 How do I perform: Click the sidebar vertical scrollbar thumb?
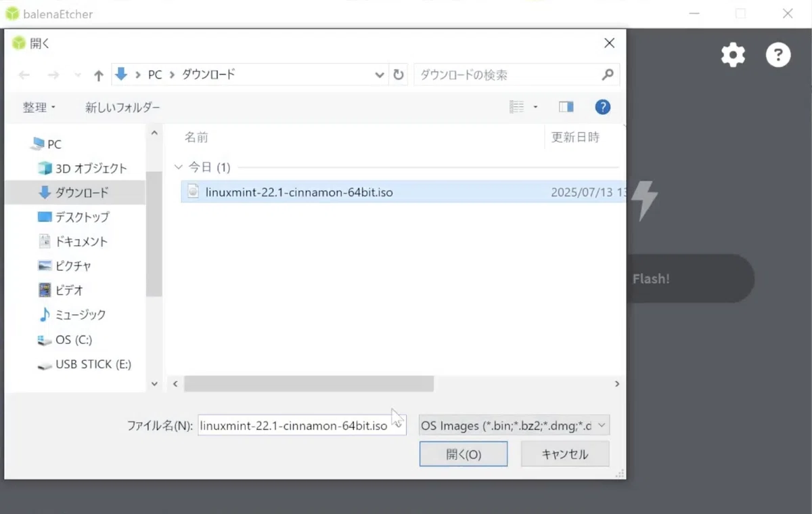pyautogui.click(x=154, y=233)
